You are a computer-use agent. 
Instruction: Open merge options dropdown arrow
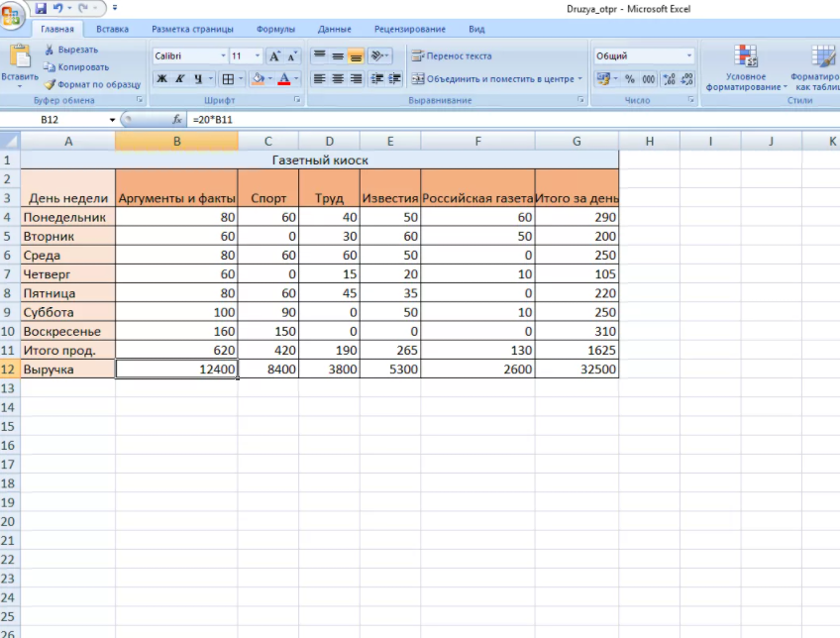579,78
